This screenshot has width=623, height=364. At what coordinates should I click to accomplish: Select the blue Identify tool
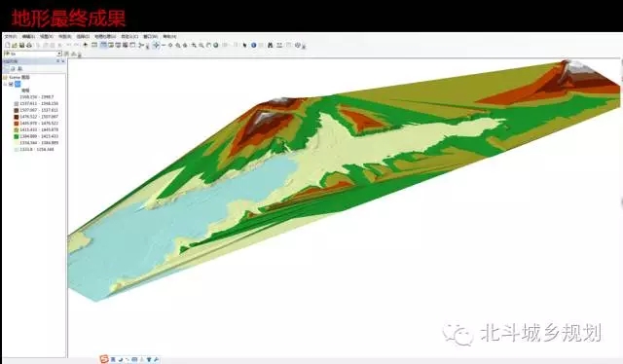(253, 45)
